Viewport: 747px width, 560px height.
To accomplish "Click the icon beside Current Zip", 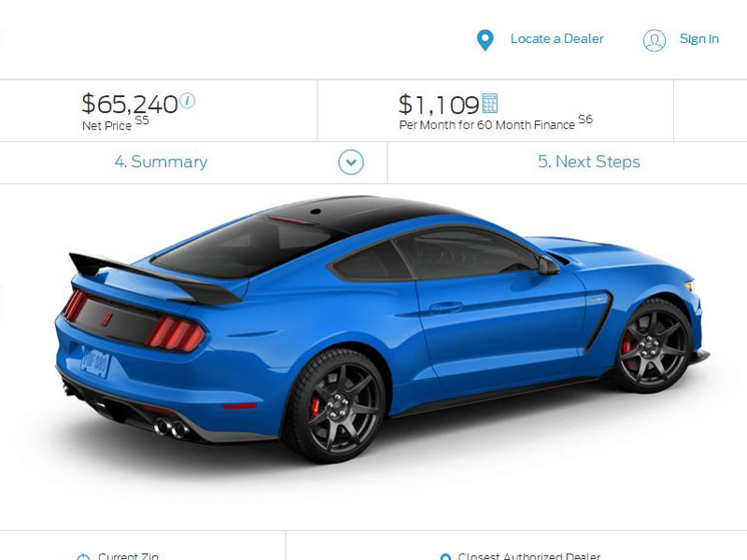I will 83,556.
